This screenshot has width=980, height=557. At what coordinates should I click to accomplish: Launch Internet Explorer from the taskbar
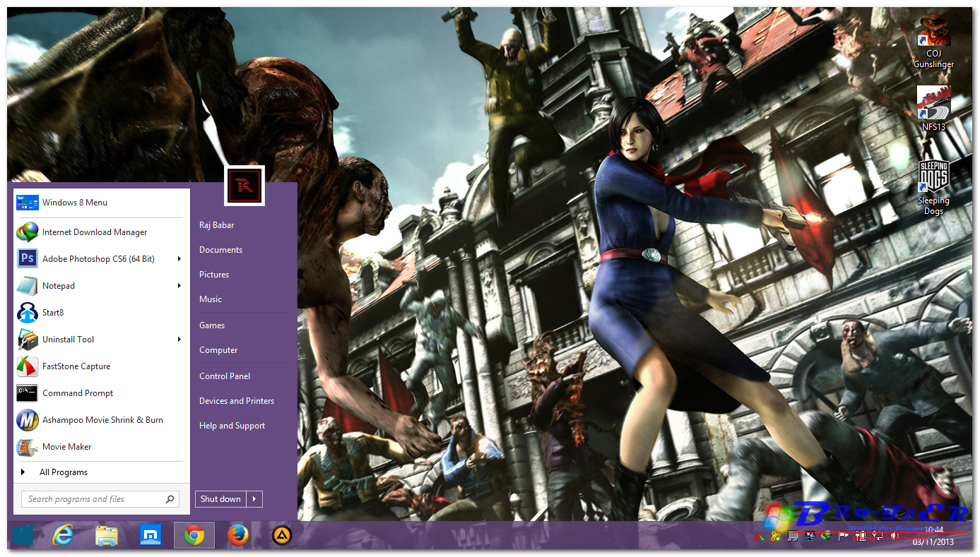pyautogui.click(x=63, y=536)
